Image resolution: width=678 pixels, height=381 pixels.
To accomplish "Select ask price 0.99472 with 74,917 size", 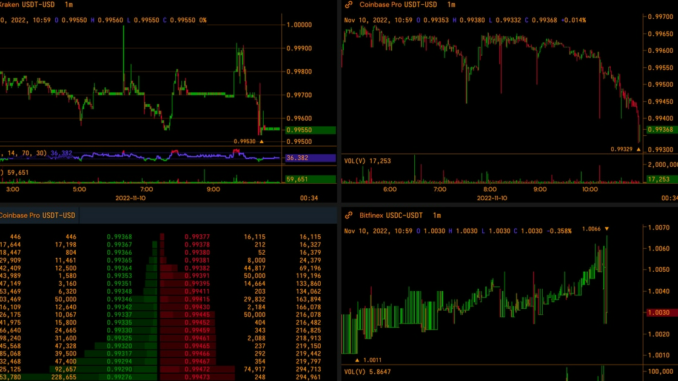I will 197,369.
